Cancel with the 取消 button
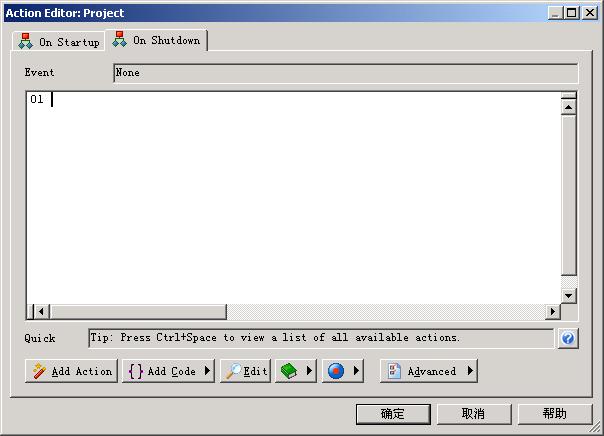604x436 pixels. (474, 414)
